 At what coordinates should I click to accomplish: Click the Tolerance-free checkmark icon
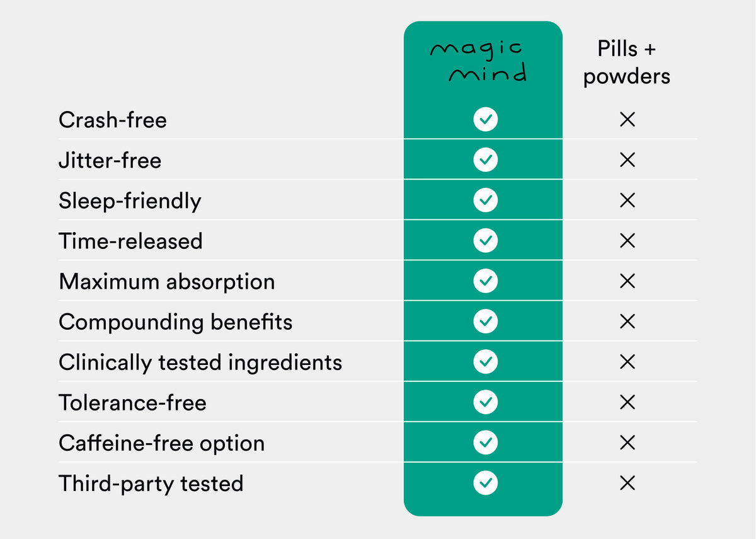pos(485,402)
